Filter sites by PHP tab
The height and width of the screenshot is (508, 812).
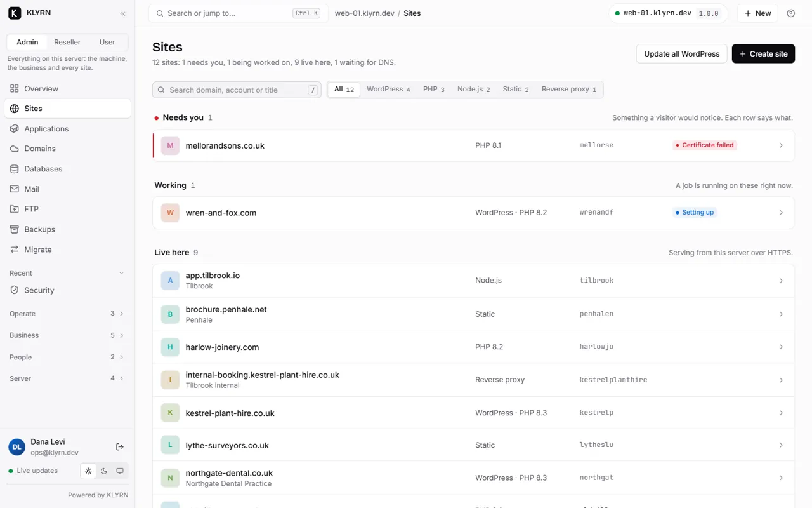[x=434, y=90]
